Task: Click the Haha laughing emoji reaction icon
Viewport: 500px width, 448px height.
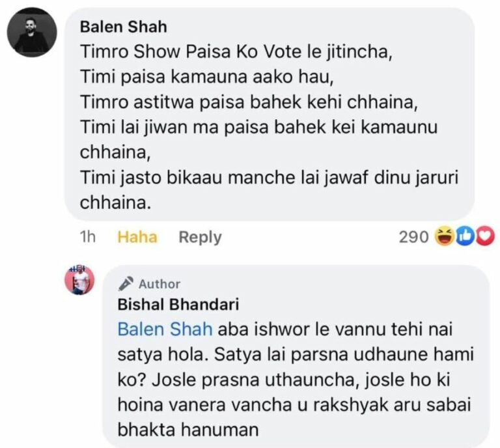Action: (444, 237)
